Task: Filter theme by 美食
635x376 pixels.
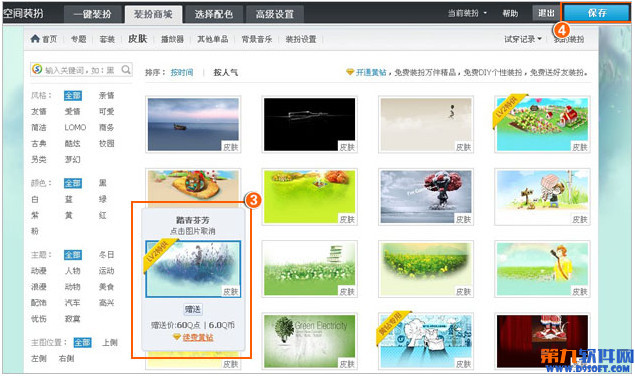Action: 107,287
